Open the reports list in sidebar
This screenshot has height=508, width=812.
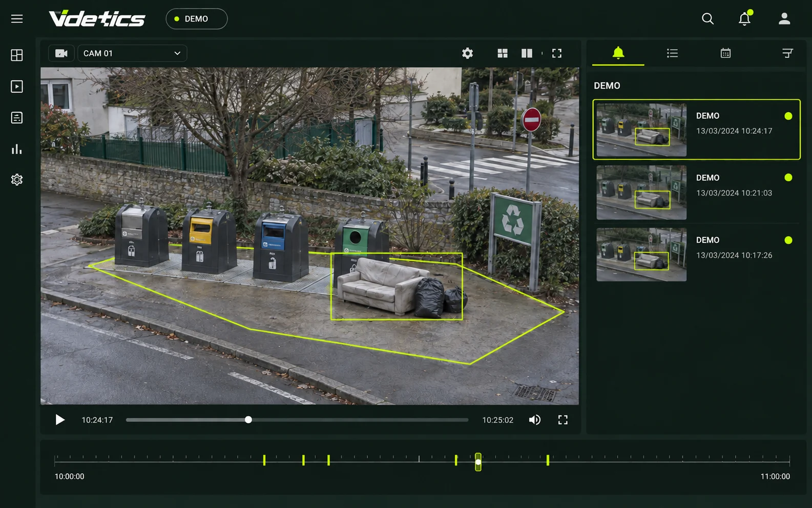(17, 118)
